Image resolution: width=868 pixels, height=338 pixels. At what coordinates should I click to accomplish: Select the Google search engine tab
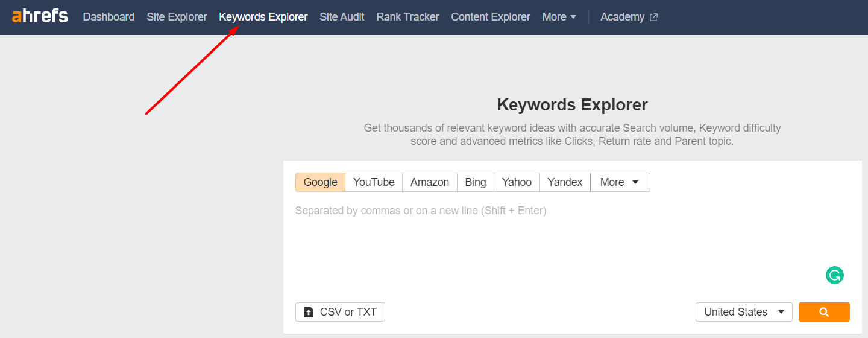click(320, 182)
